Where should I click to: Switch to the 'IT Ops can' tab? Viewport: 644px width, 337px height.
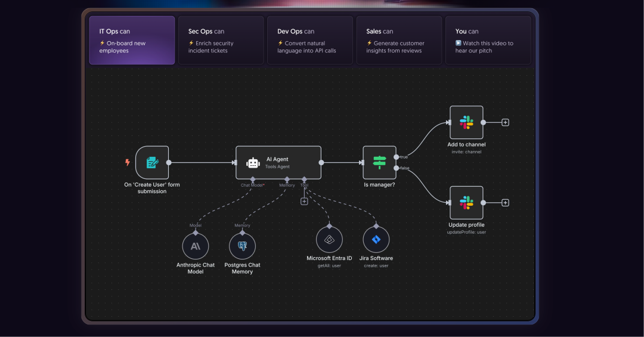tap(132, 41)
